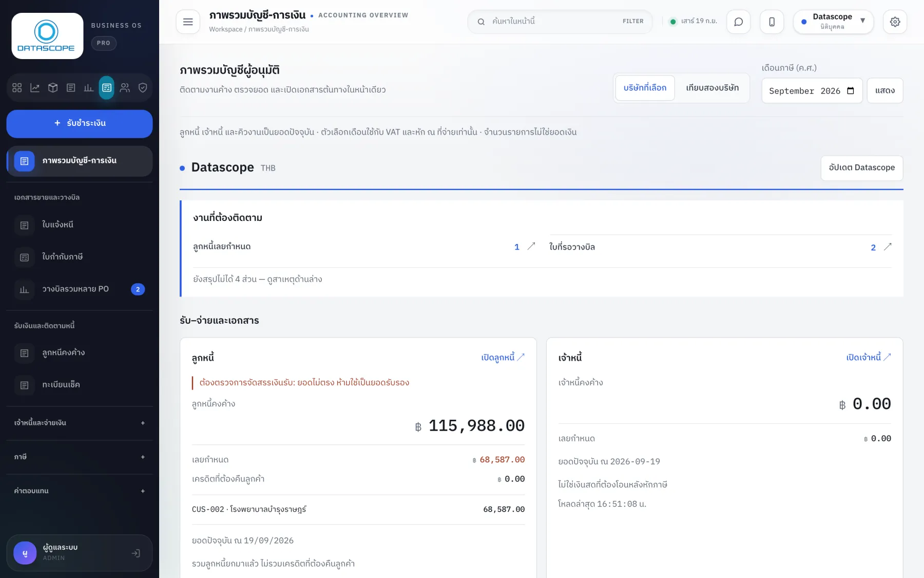
Task: Open the calendar picker icon for September 2026
Action: click(x=851, y=91)
